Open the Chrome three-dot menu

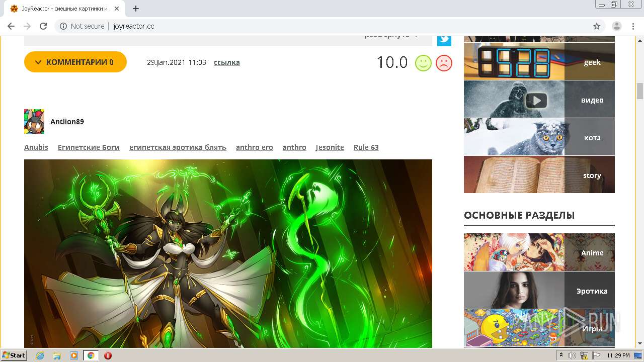click(x=633, y=26)
